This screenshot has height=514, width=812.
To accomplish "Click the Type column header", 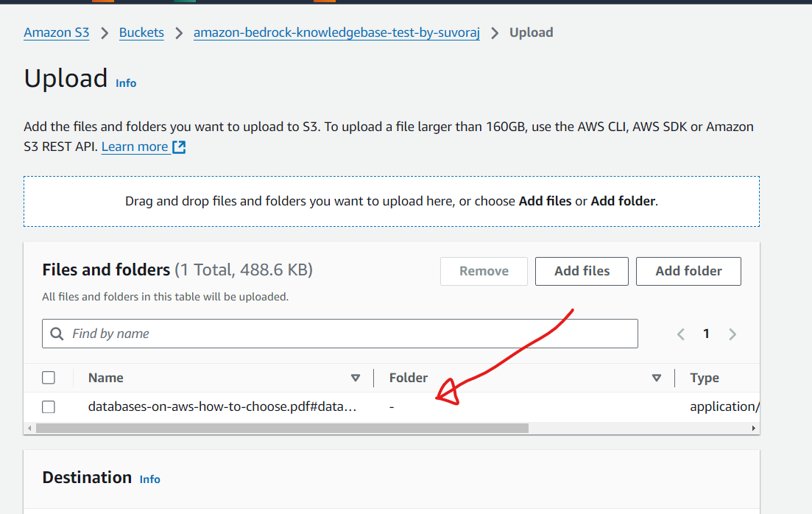I will pyautogui.click(x=705, y=378).
